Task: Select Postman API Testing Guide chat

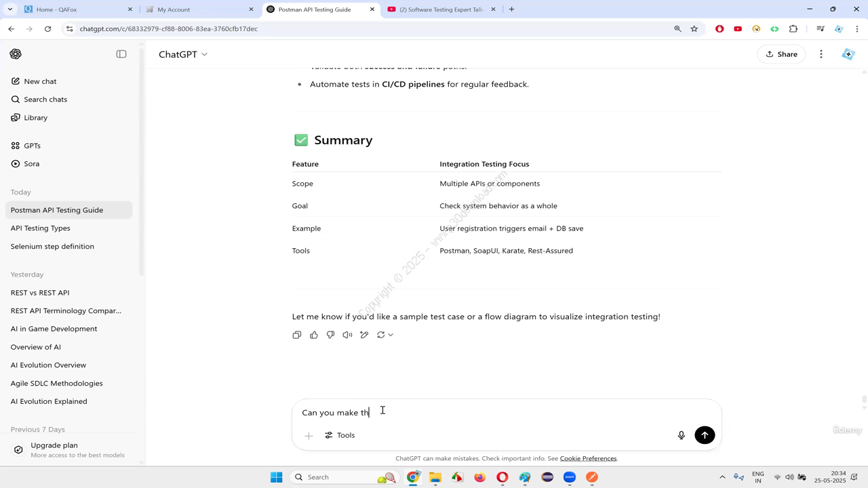Action: [68, 210]
